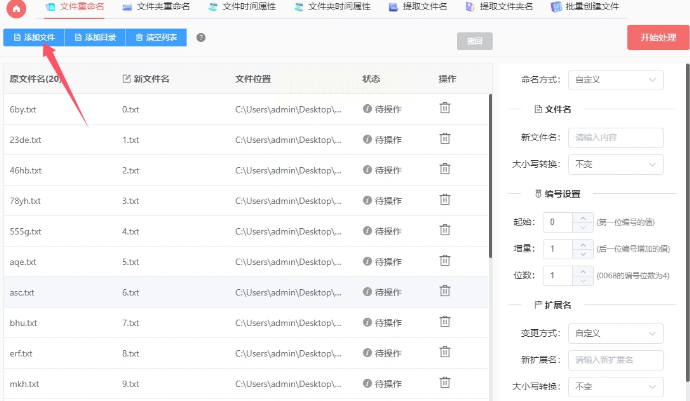Click status info icon in asc.txt row
690x401 pixels.
367,291
